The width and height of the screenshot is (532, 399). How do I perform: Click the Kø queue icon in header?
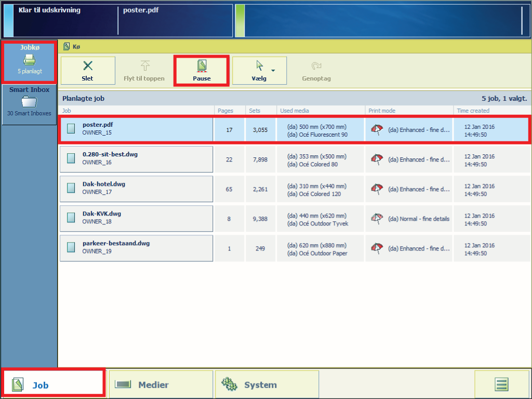[66, 46]
